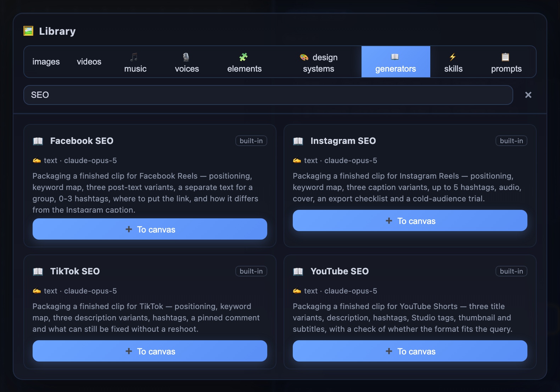
Task: Select the Facebook SEO title
Action: (x=82, y=141)
